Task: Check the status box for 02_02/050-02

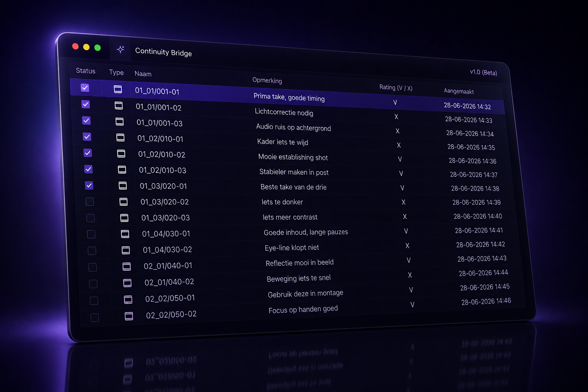Action: point(95,317)
